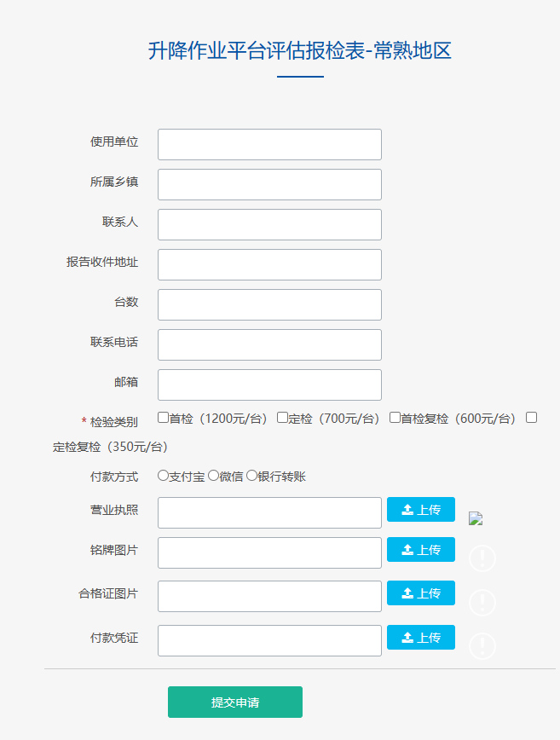Screen dimensions: 560x740
Task: Click the warning placeholder icon beside 合格证图片
Action: (482, 603)
